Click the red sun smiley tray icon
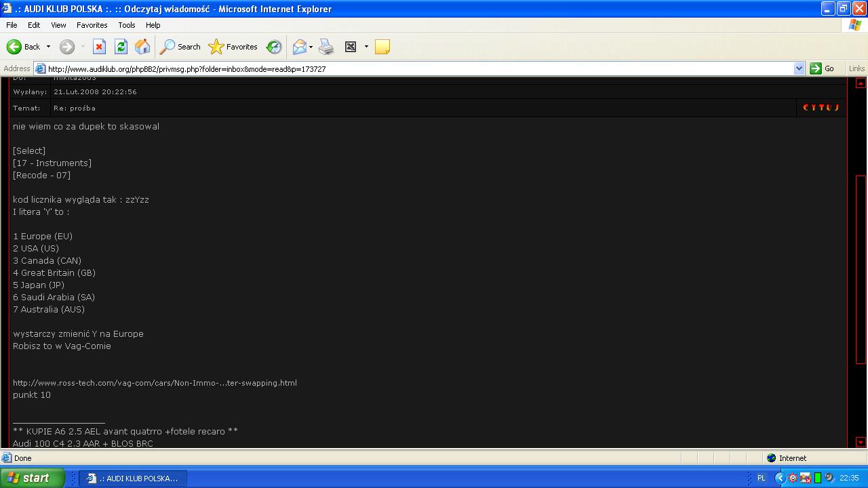This screenshot has height=488, width=868. click(x=793, y=478)
